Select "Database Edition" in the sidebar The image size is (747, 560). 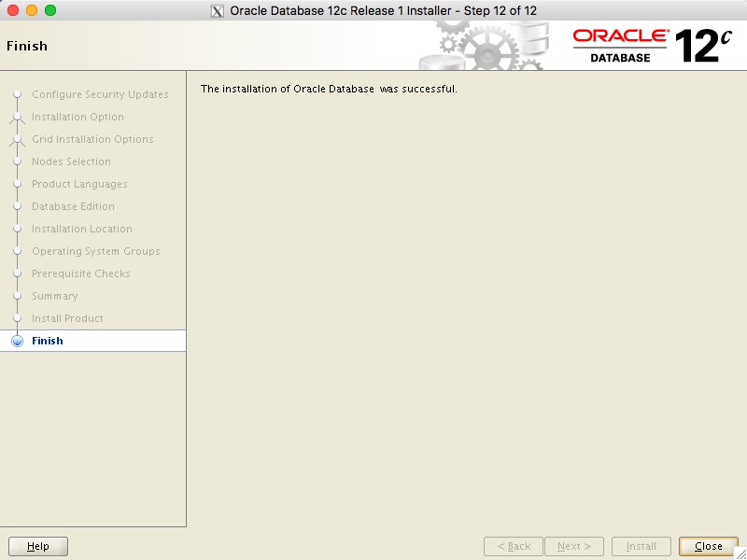[73, 206]
